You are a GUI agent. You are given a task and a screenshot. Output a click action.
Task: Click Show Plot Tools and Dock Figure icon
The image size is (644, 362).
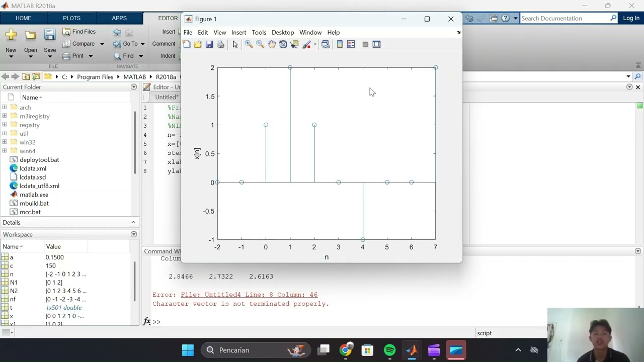coord(376,44)
